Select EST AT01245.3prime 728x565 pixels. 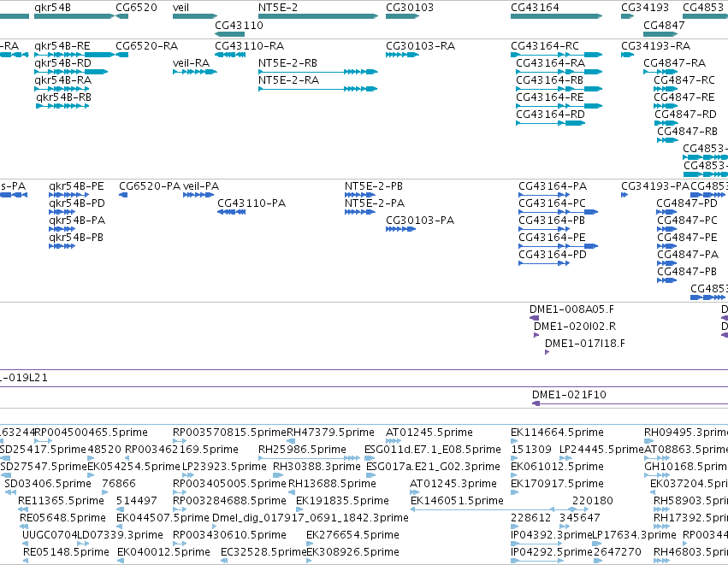[x=453, y=484]
